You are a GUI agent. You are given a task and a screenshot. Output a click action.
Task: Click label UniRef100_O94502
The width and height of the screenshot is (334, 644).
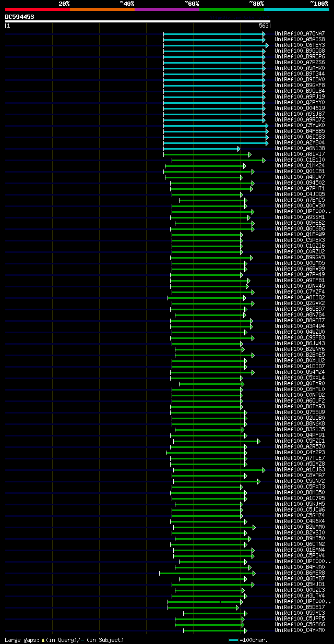tap(300, 183)
